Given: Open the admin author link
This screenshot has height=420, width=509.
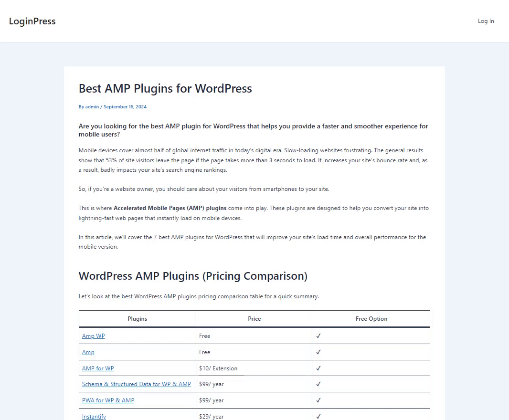Looking at the screenshot, I should (92, 107).
